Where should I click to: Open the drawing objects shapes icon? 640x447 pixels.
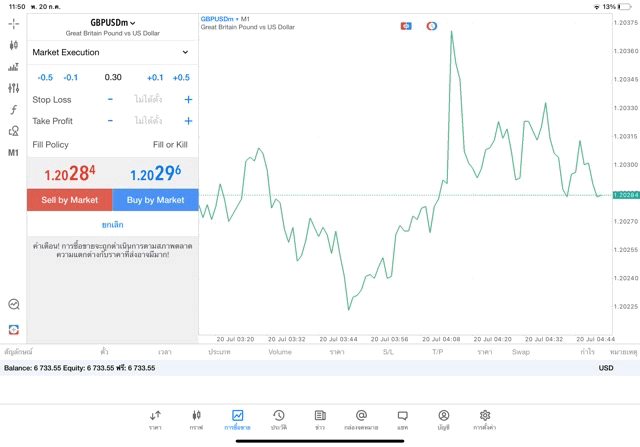13,131
